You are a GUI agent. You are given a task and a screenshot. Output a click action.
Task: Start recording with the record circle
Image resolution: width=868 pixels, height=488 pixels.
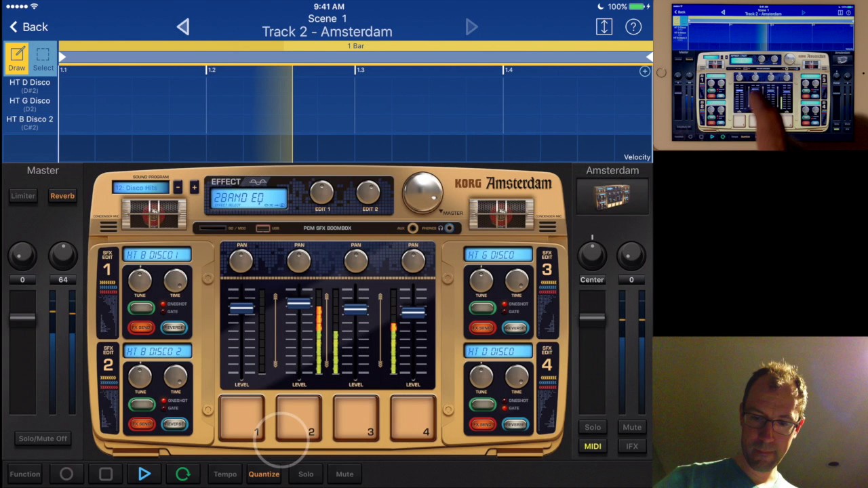(x=66, y=474)
